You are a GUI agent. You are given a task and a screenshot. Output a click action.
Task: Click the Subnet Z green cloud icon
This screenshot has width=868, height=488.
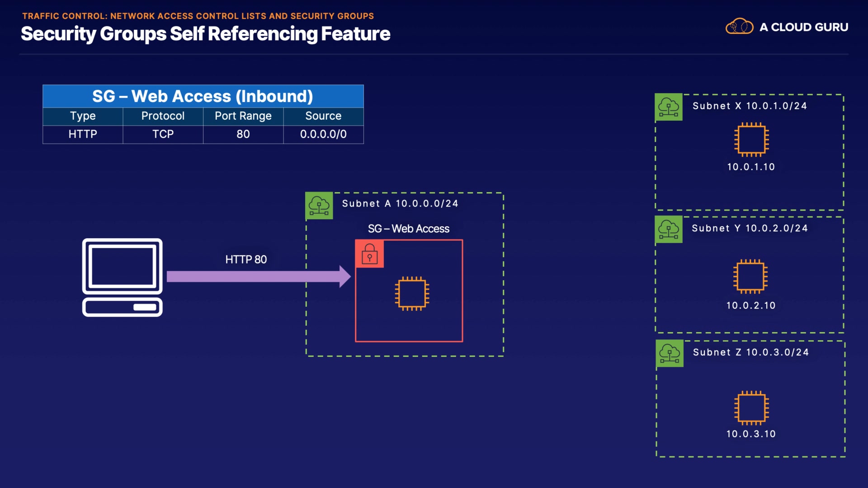tap(670, 353)
